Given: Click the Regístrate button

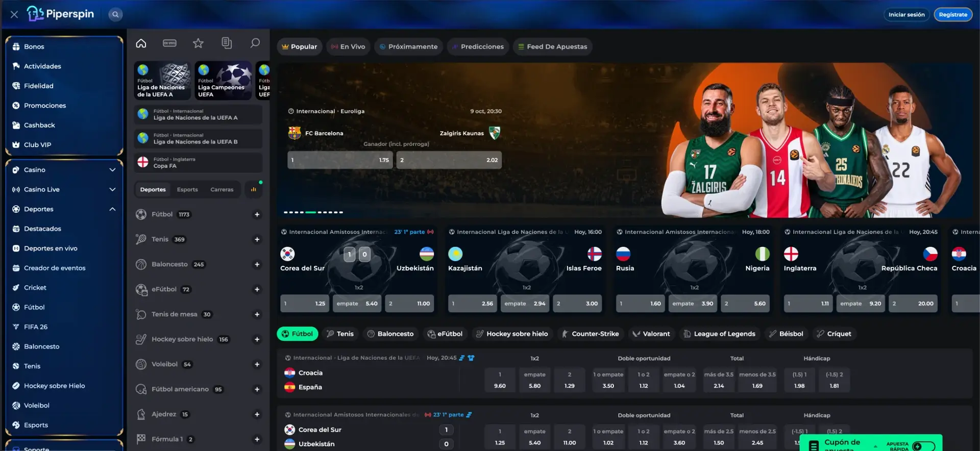Looking at the screenshot, I should click(952, 14).
